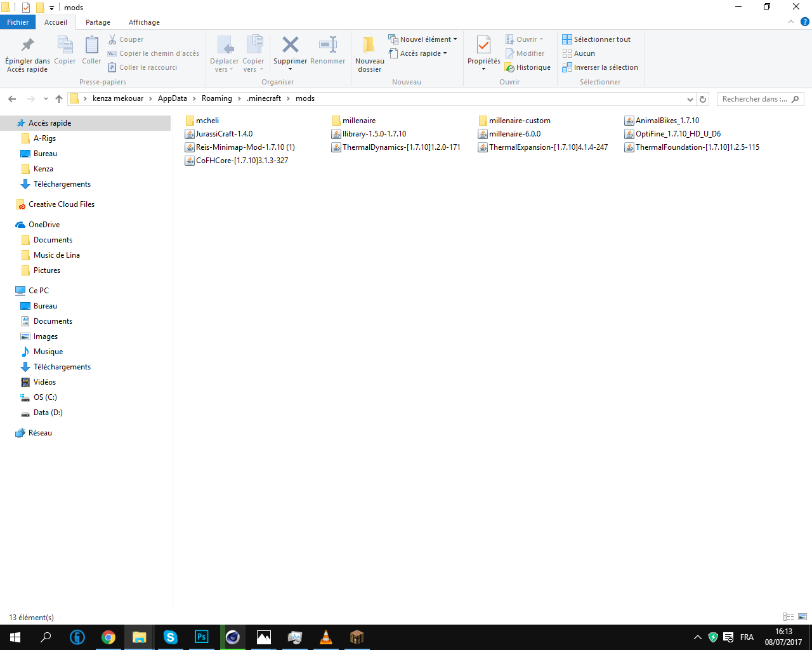The height and width of the screenshot is (650, 812).
Task: Select Copier le chemin d'accès
Action: click(154, 53)
